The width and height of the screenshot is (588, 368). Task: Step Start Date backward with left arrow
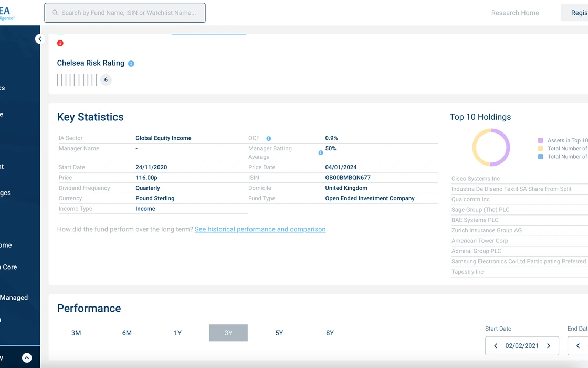click(x=496, y=346)
